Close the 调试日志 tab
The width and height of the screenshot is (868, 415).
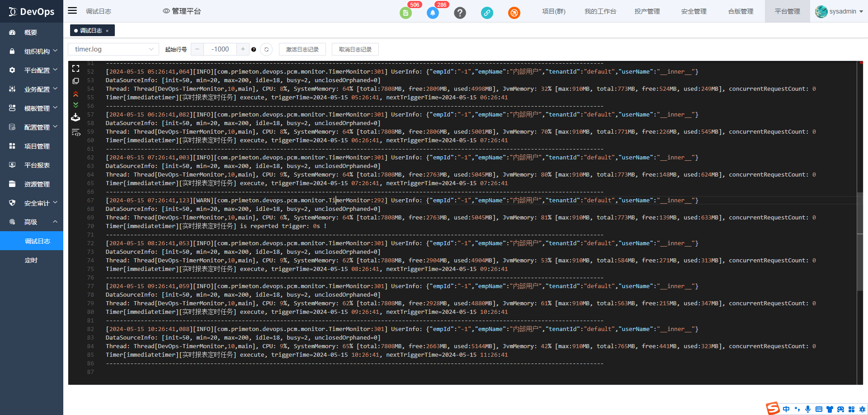pos(107,31)
